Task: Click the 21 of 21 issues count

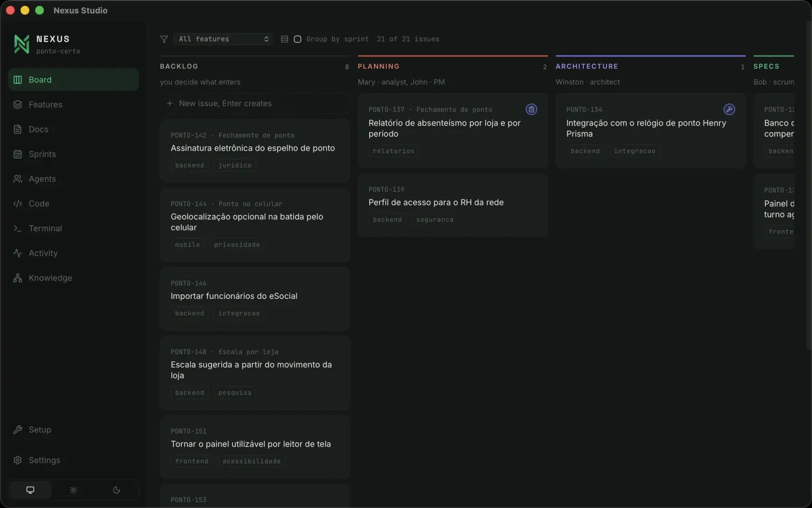Action: 408,39
